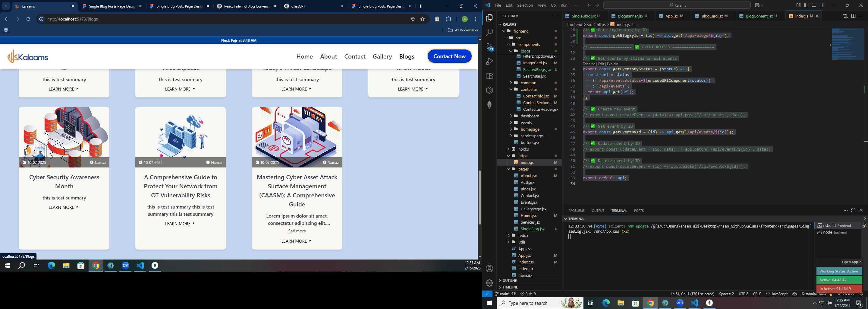This screenshot has height=309, width=868.
Task: Click the Chrome profile avatar
Action: 465,19
